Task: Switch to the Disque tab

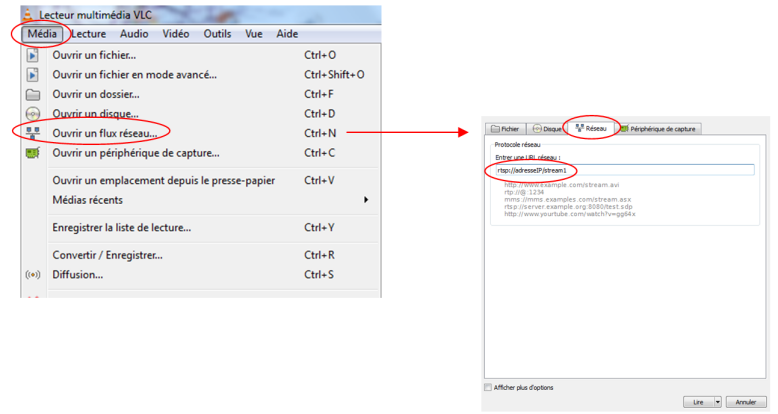Action: [547, 129]
